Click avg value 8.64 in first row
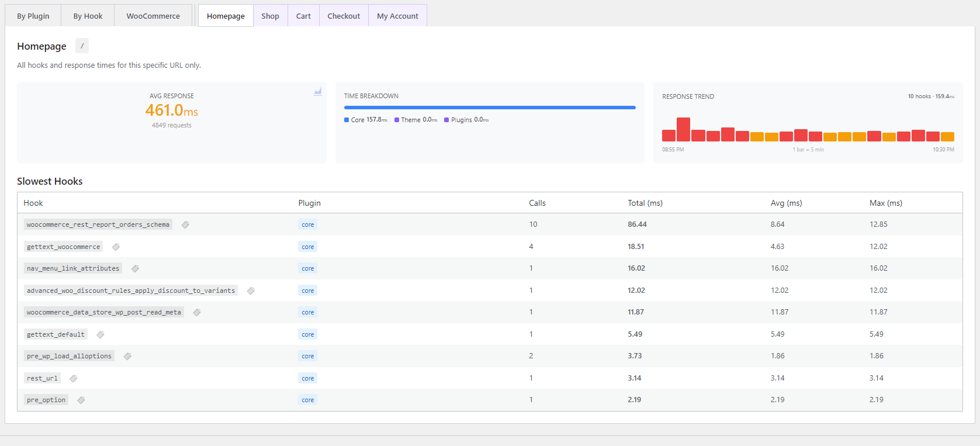 pyautogui.click(x=777, y=224)
